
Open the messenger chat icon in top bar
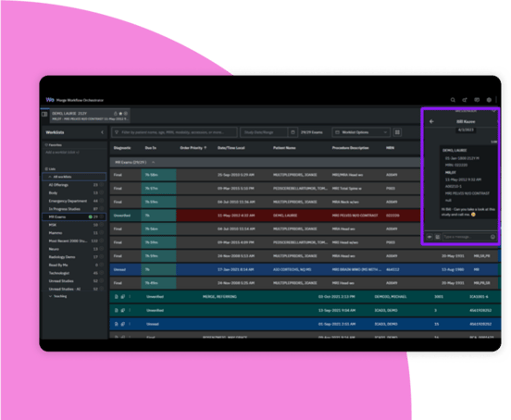[477, 100]
